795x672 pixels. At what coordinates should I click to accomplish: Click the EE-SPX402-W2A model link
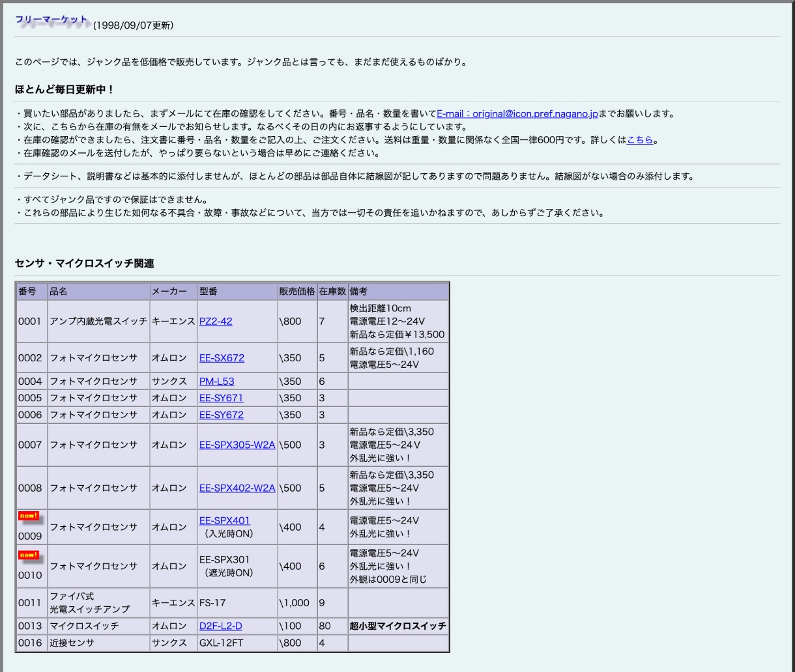[237, 488]
